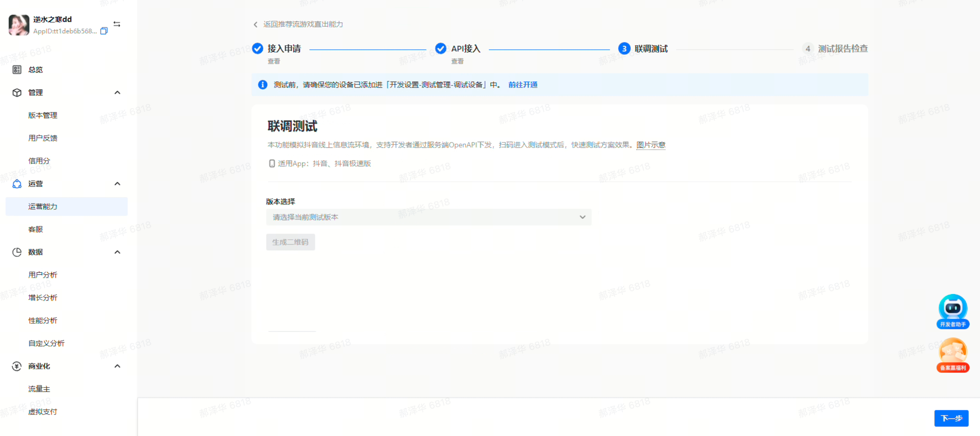Click the 数据 pie chart icon
The height and width of the screenshot is (436, 980).
pos(17,252)
